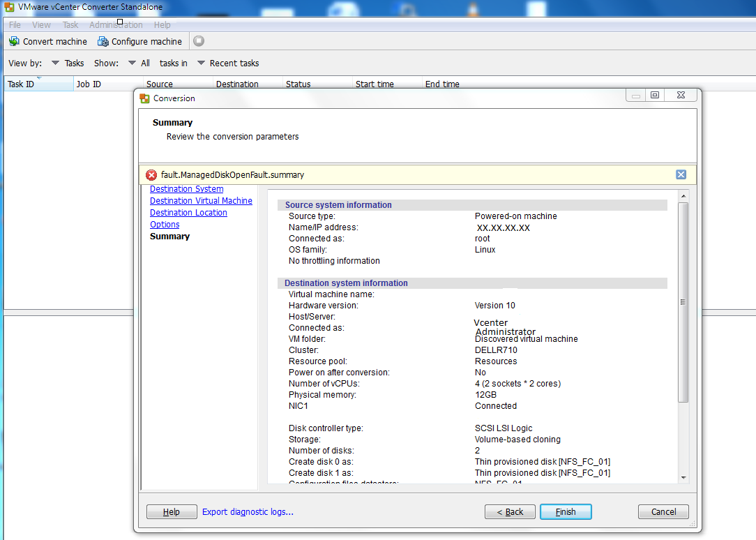Screen dimensions: 756x540
Task: Click the stop task round icon
Action: point(199,41)
